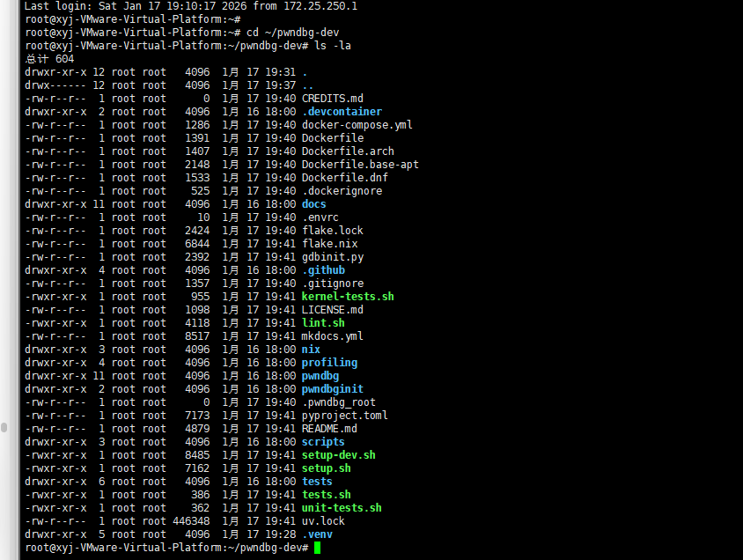
Task: Click the CREDITS.md file name
Action: [332, 99]
